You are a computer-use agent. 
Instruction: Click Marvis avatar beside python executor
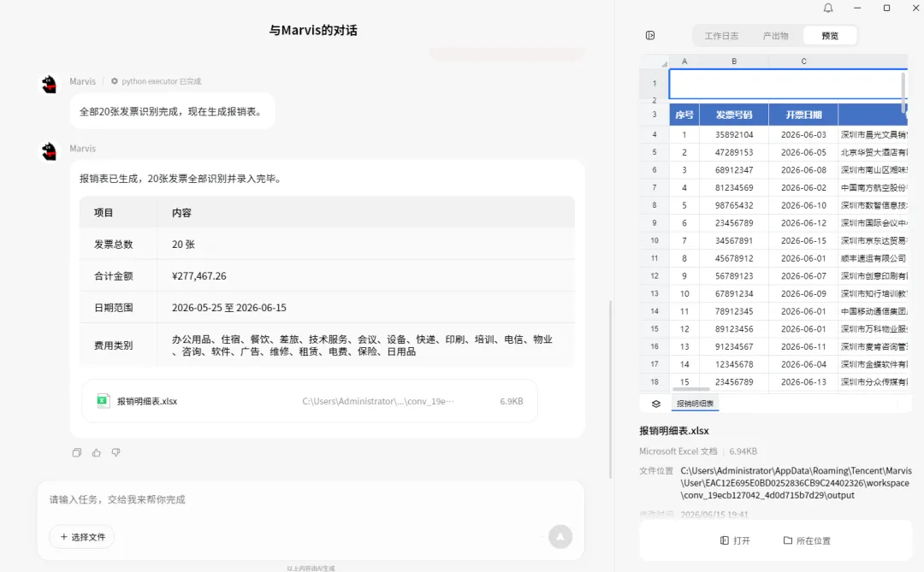click(50, 85)
